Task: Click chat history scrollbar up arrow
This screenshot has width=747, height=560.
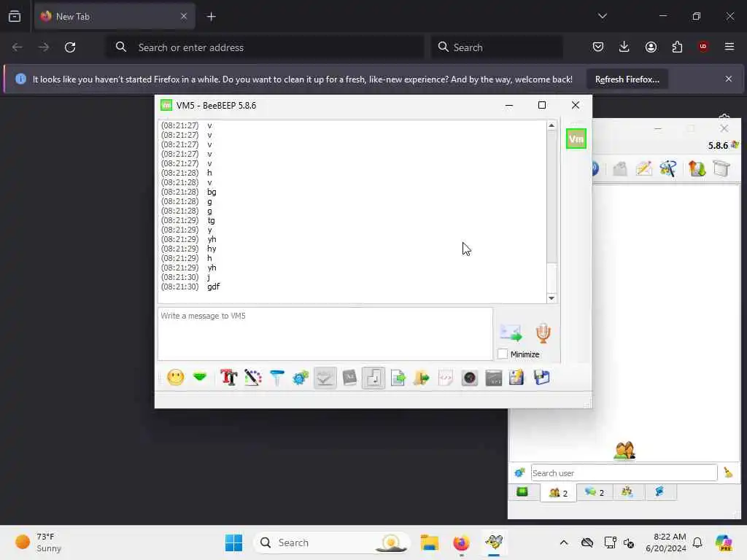Action: tap(551, 125)
